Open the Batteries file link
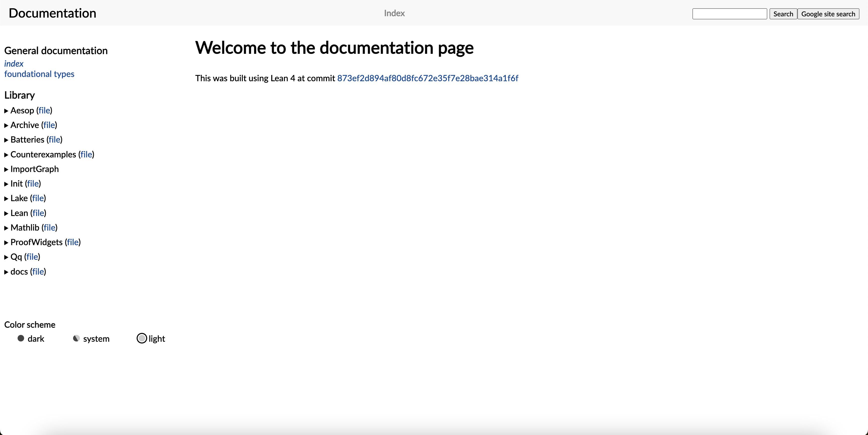 point(54,139)
